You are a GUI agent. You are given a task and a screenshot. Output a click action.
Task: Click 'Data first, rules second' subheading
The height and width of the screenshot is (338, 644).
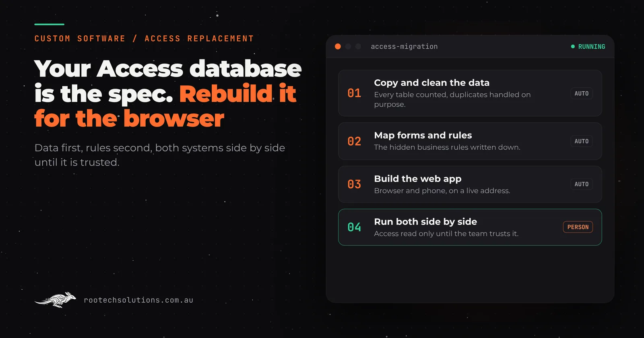point(160,155)
